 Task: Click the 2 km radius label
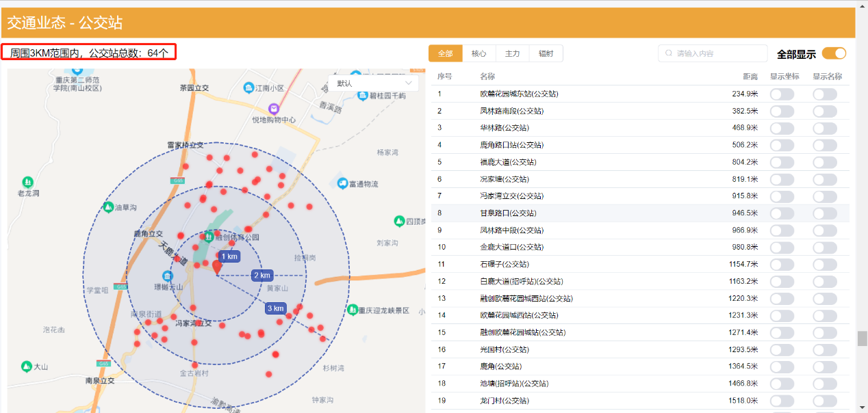(261, 276)
